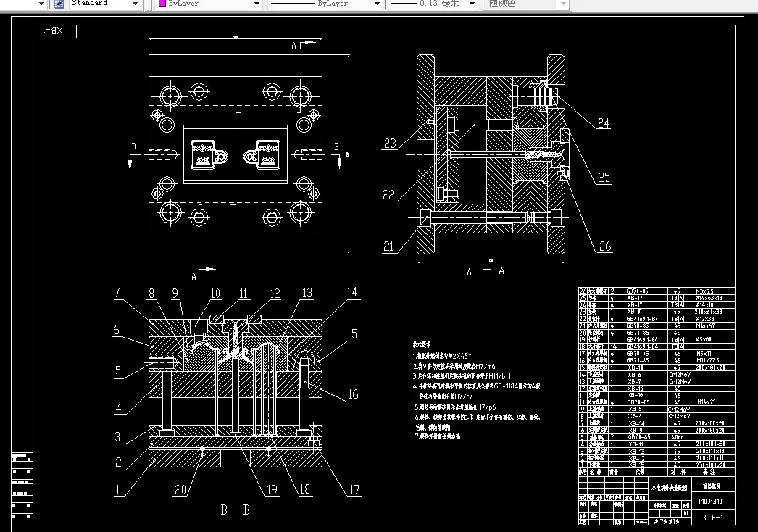Select callout number 11 in the B-B view

pyautogui.click(x=243, y=294)
